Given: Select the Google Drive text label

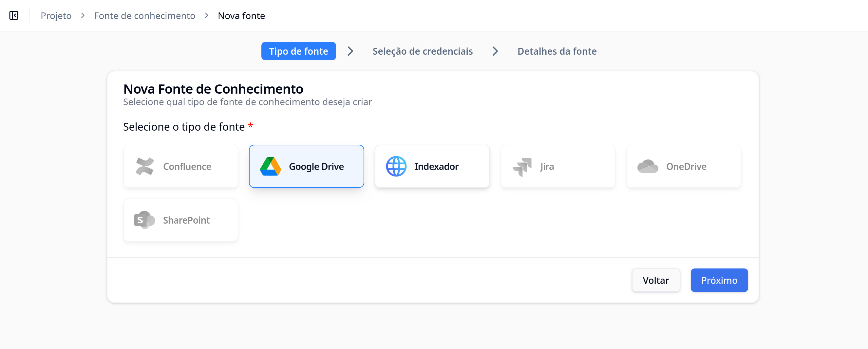Looking at the screenshot, I should [316, 166].
